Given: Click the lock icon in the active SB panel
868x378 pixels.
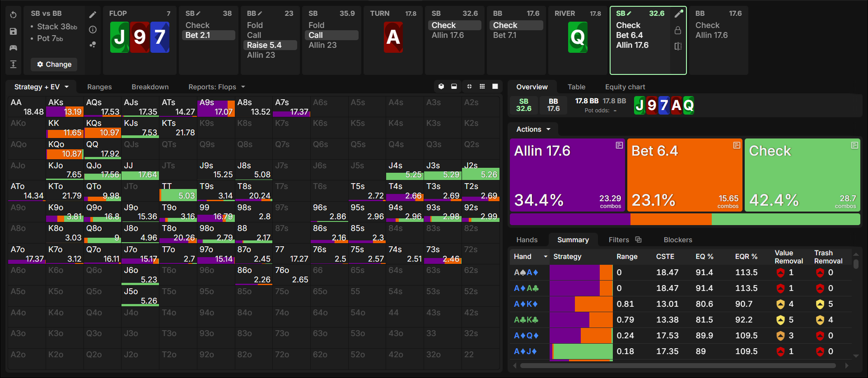Looking at the screenshot, I should pos(678,30).
